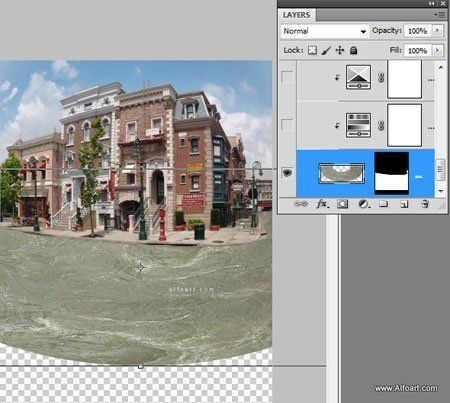The height and width of the screenshot is (403, 450).
Task: Click the Lock transparent pixels icon
Action: click(312, 50)
